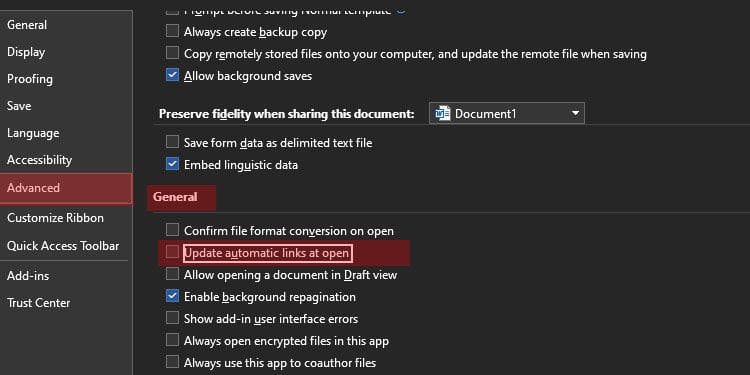Click the info icon after Normal template
The image size is (750, 375).
click(x=401, y=9)
